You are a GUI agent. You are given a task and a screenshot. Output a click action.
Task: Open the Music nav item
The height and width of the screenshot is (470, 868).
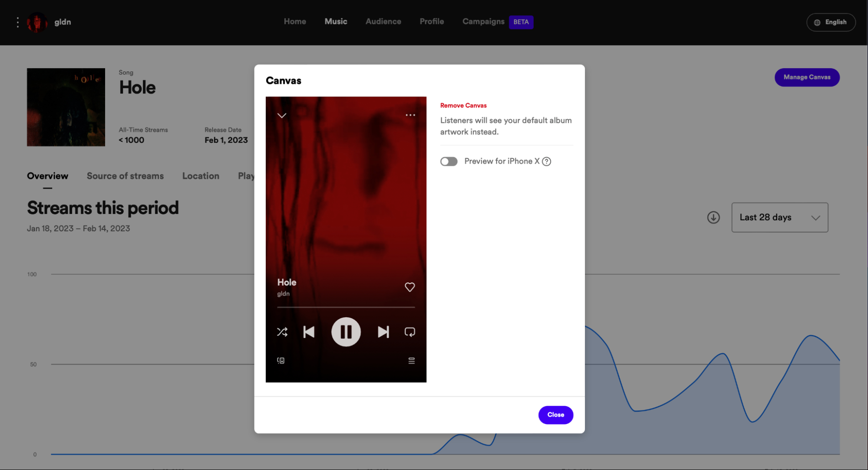336,21
